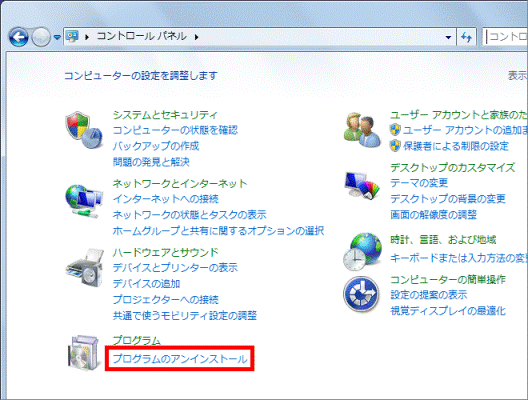Open プロジェクターへの接続 link
Screen dimensions: 528x400
(165, 299)
